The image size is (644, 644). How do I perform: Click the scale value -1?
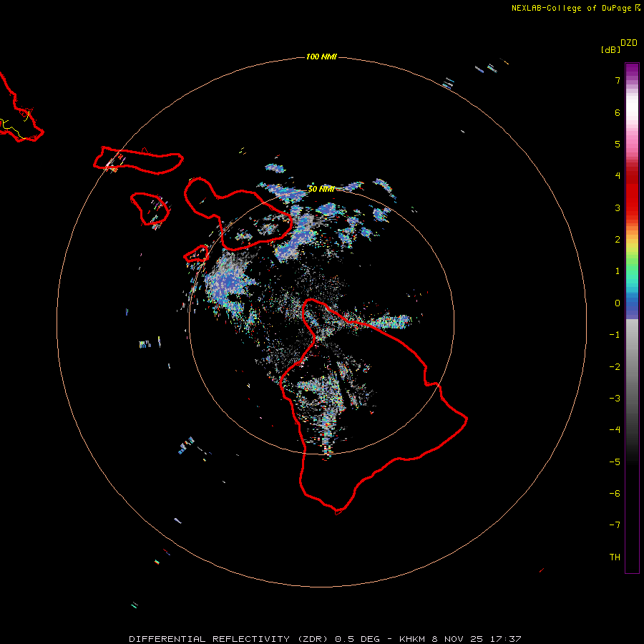615,335
